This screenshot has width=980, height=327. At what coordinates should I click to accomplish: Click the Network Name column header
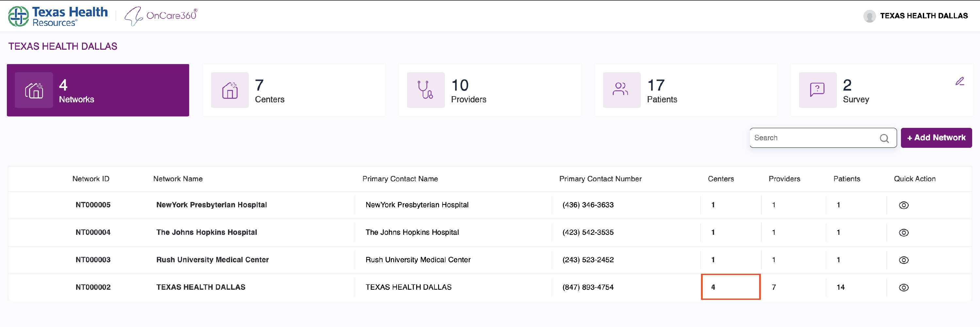coord(178,179)
